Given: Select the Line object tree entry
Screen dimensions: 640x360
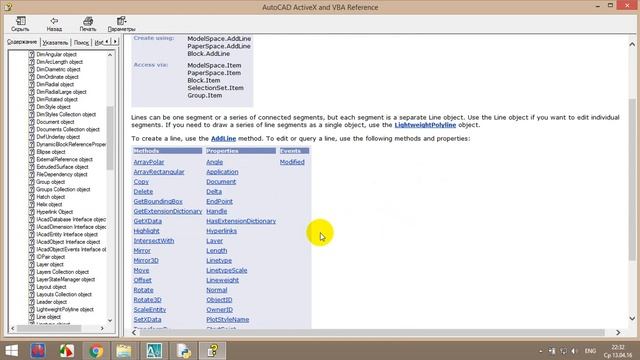Looking at the screenshot, I should click(x=49, y=317).
